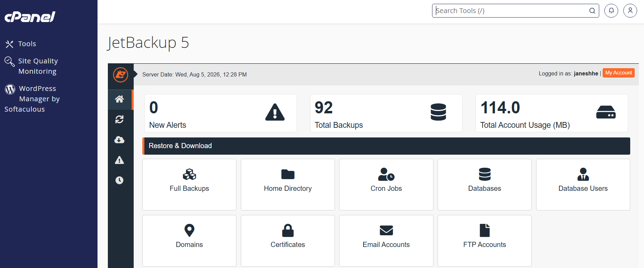Viewport: 644px width, 268px height.
Task: Go to JetBackup home dashboard icon
Action: [120, 99]
